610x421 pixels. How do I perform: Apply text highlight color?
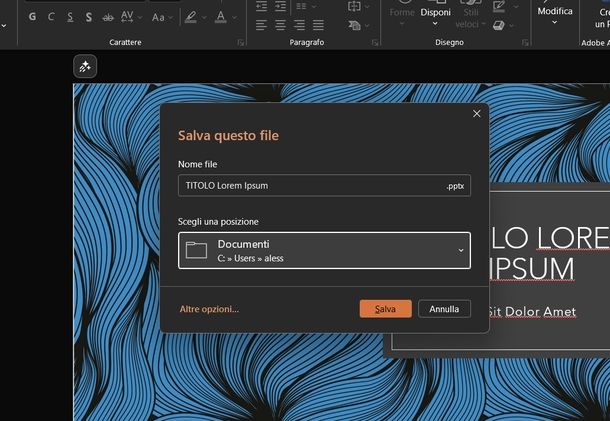click(x=191, y=17)
